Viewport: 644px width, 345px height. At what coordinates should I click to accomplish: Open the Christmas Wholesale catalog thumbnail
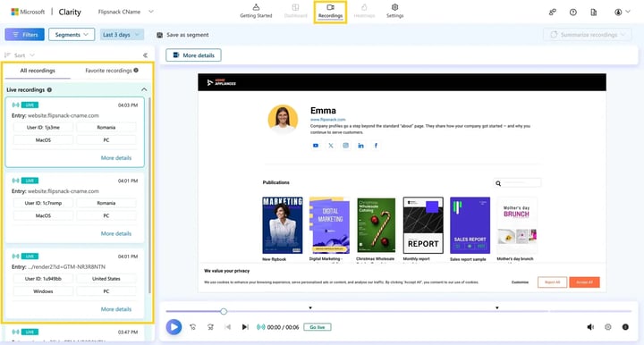tap(377, 225)
